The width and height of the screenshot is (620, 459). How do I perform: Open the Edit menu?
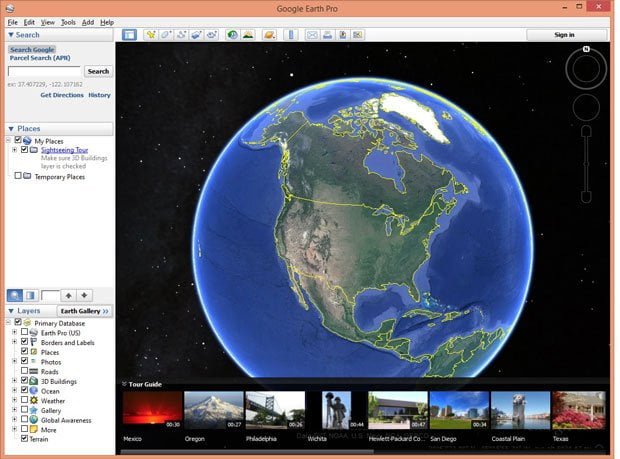click(x=29, y=22)
